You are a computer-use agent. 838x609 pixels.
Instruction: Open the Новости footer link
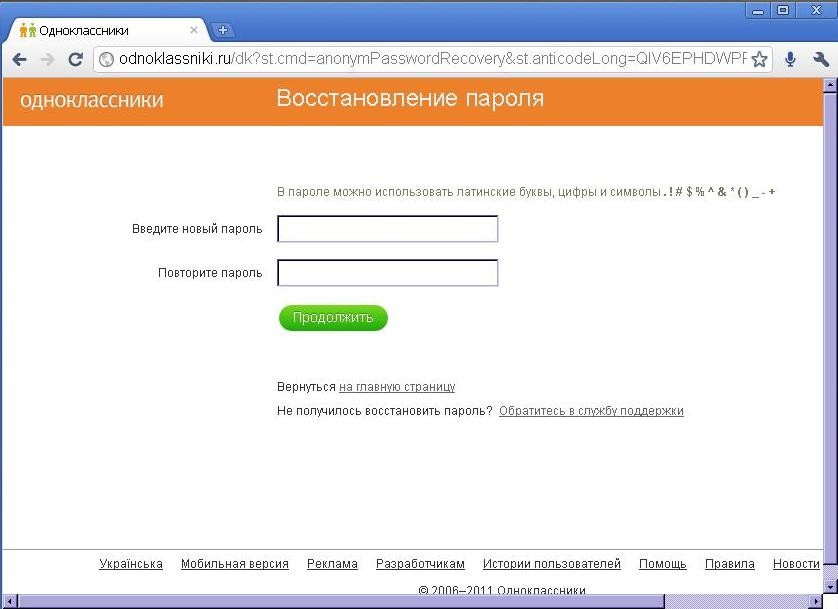796,564
